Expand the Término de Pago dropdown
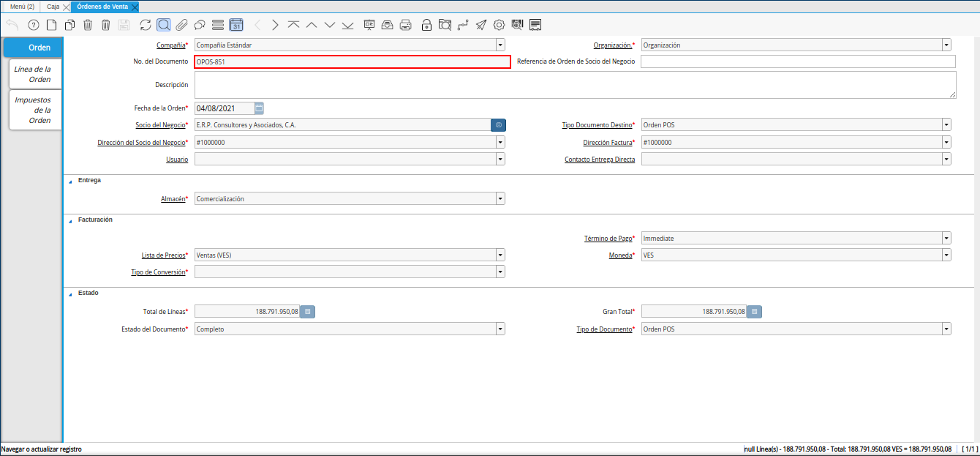The image size is (980, 456). point(946,238)
